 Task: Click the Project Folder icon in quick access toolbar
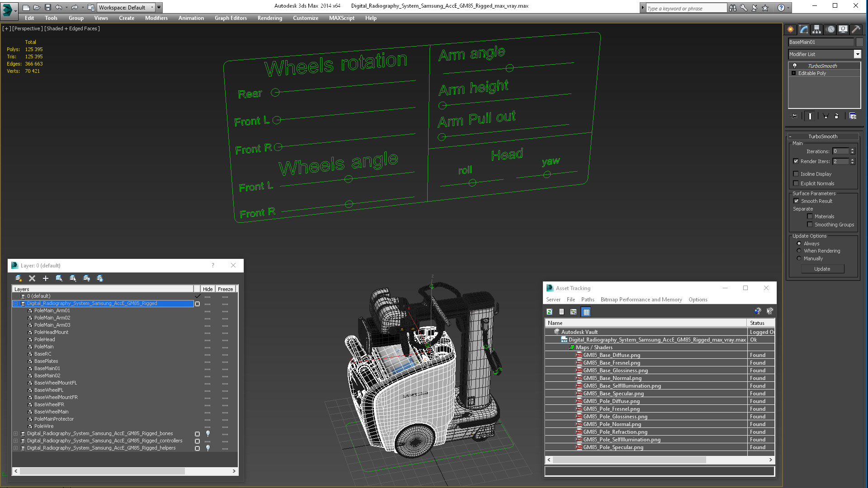tap(91, 8)
